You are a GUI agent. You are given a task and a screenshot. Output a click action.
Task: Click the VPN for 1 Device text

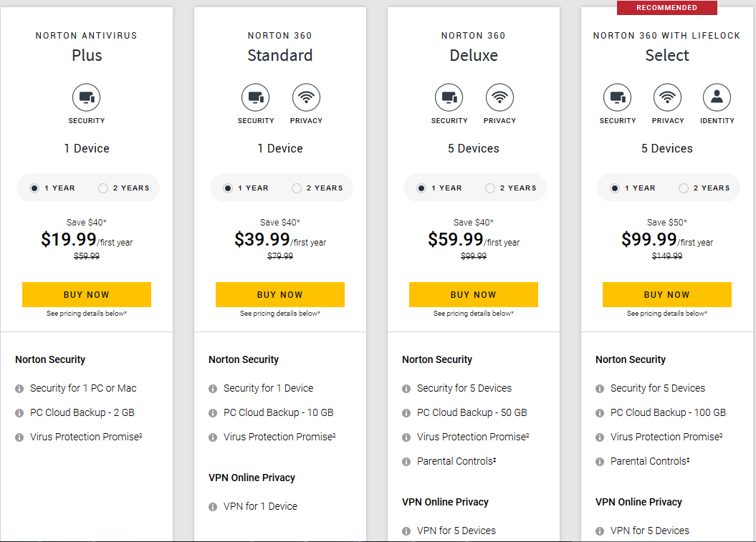tap(260, 506)
